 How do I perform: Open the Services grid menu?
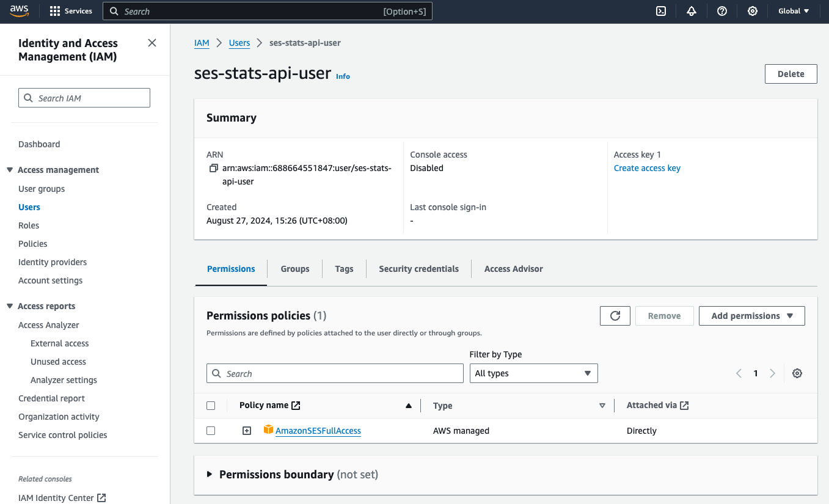pos(55,11)
